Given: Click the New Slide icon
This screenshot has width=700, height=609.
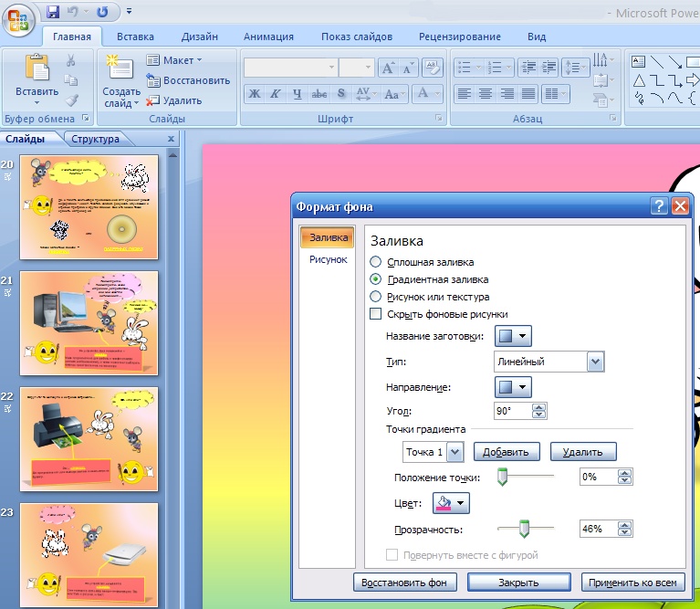Looking at the screenshot, I should point(120,68).
